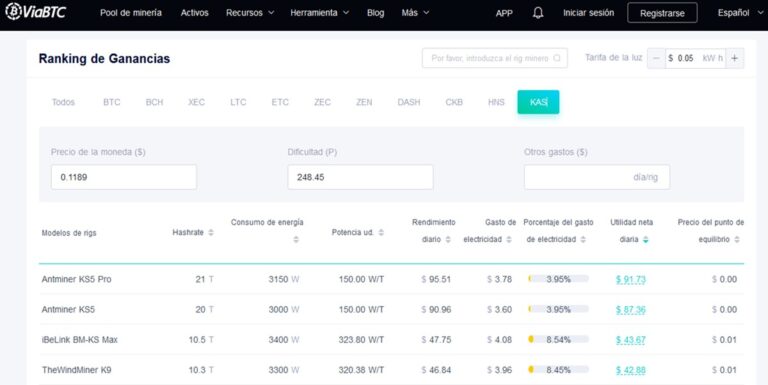
Task: Click Antminer KS5 Pro electricity percentage bar
Action: 558,279
